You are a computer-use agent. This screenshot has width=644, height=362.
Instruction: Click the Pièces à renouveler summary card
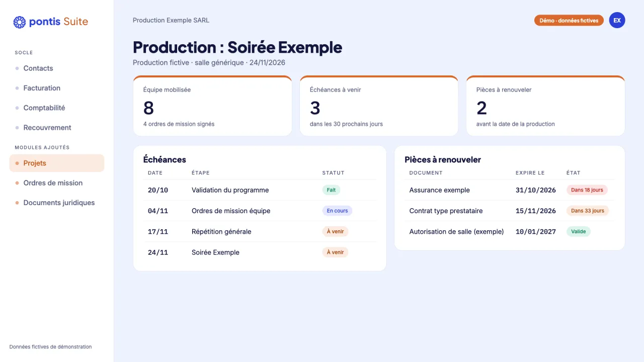coord(545,106)
